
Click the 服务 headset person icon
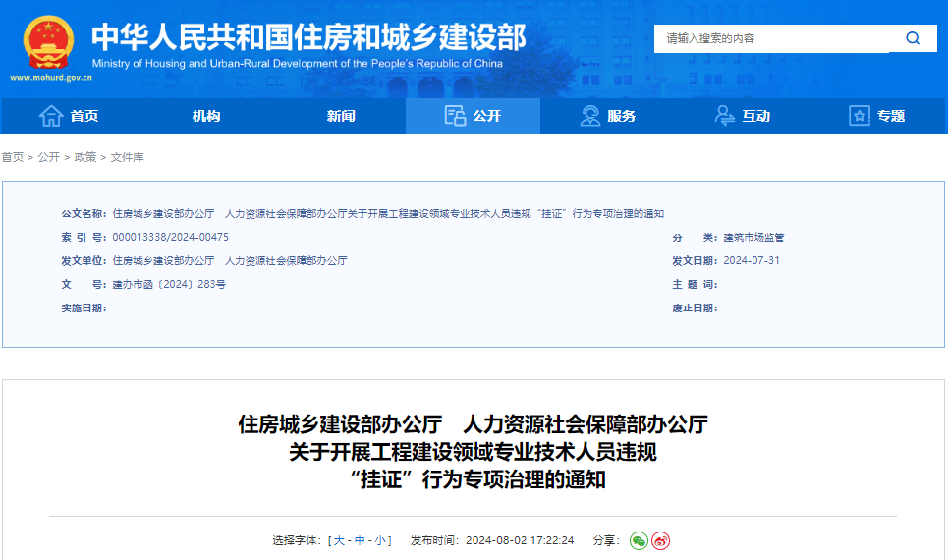[589, 116]
